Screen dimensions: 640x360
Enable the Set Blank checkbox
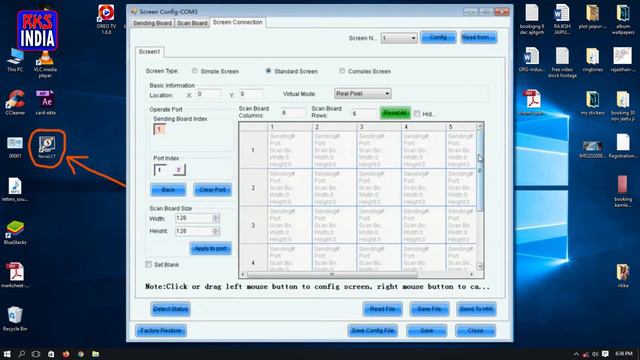coord(149,264)
